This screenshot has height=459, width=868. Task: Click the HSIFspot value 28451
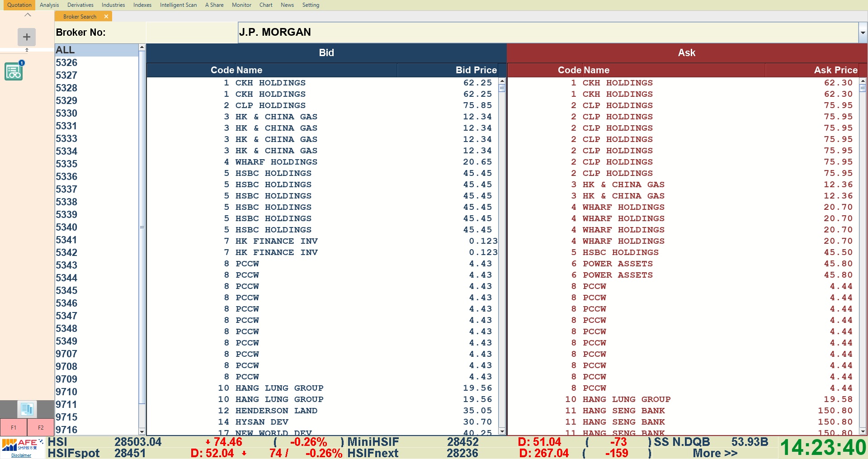pos(130,453)
